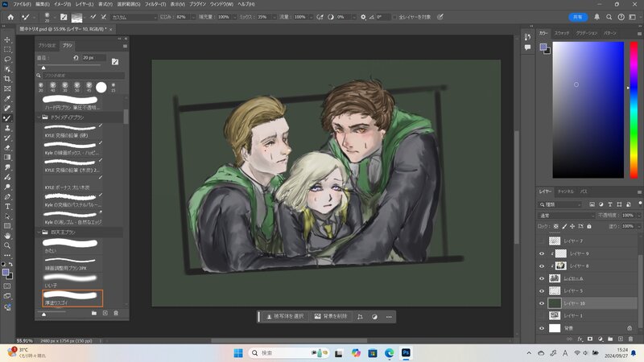Select the Clone Stamp tool
The height and width of the screenshot is (362, 644).
click(x=7, y=128)
